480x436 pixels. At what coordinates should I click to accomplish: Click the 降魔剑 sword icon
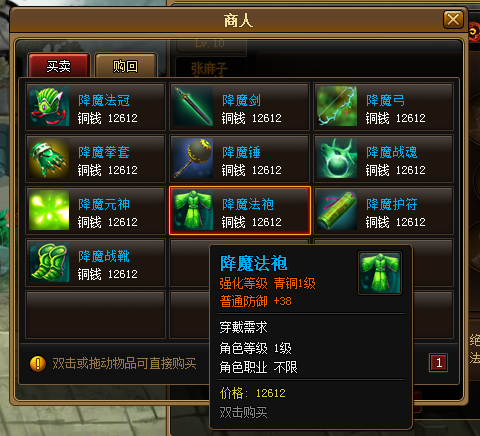pos(193,106)
